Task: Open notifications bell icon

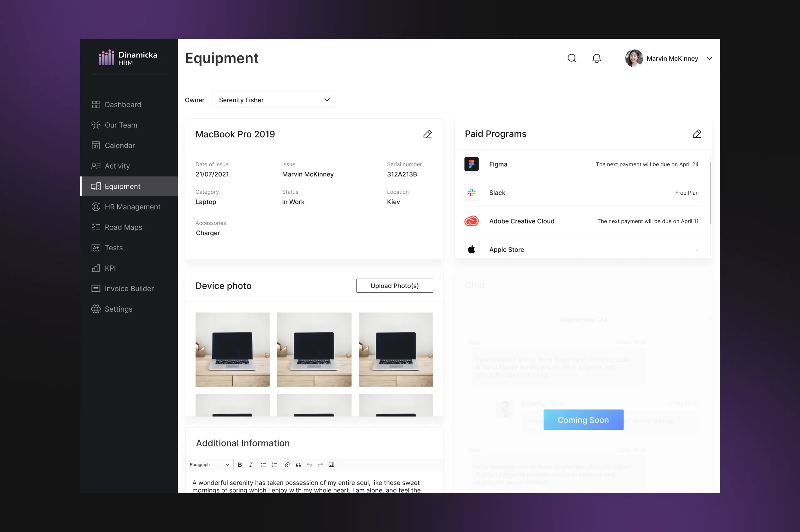Action: (x=597, y=58)
